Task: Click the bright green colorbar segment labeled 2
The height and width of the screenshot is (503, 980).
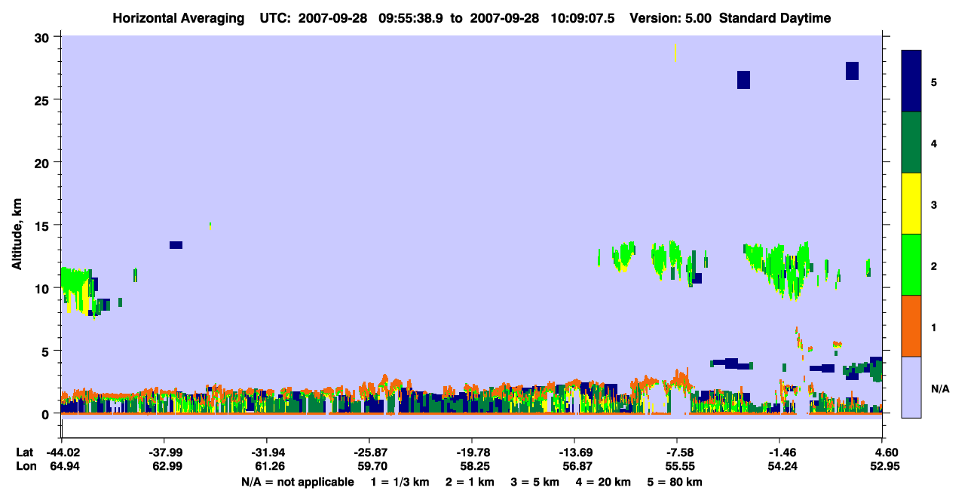Action: pos(911,265)
